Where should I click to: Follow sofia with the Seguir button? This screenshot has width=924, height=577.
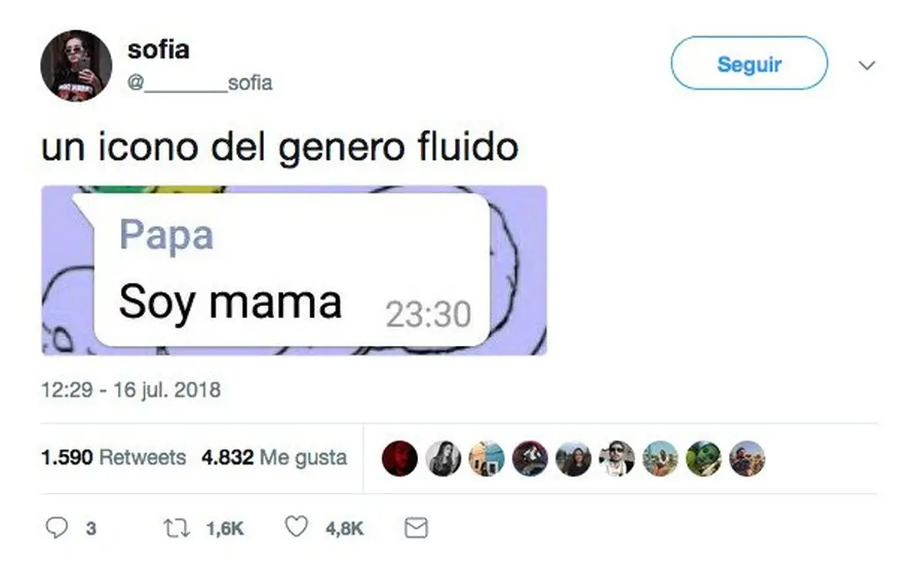click(749, 64)
